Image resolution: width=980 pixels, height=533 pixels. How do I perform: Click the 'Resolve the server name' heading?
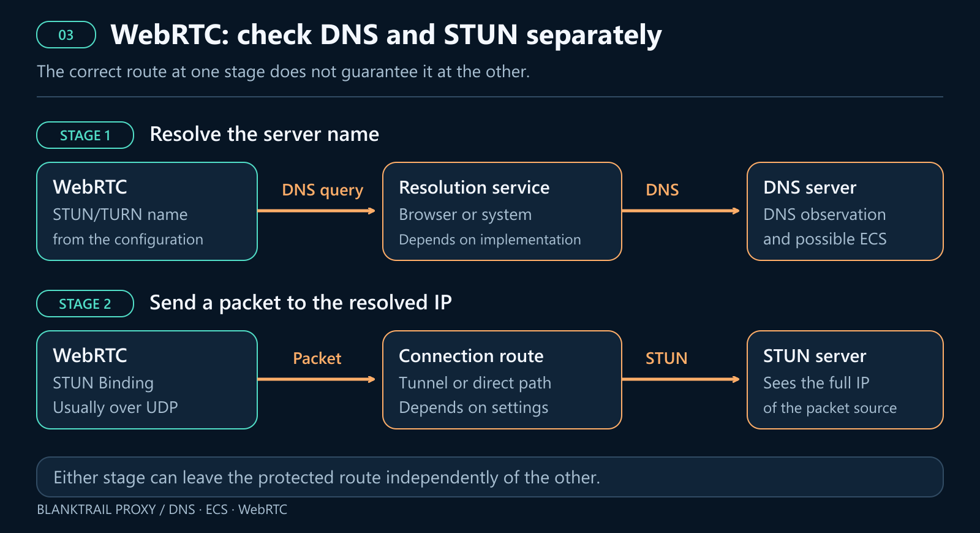(265, 134)
